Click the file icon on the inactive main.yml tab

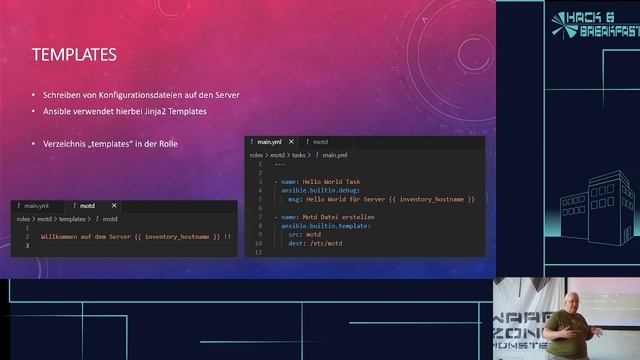(19, 206)
